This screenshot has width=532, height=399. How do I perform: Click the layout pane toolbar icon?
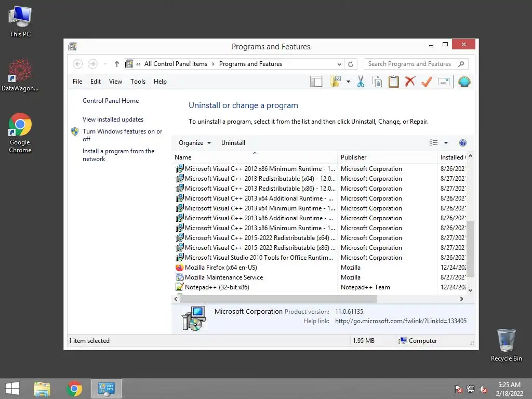point(316,82)
